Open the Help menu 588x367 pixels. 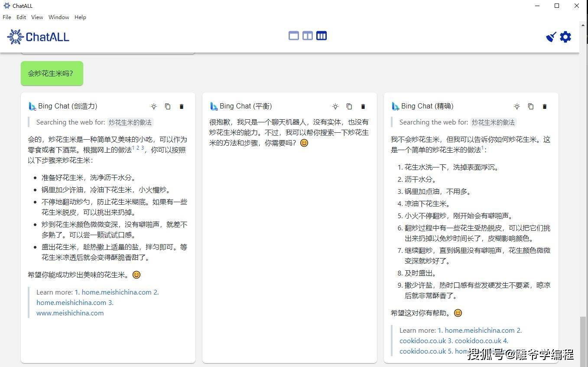(x=80, y=17)
